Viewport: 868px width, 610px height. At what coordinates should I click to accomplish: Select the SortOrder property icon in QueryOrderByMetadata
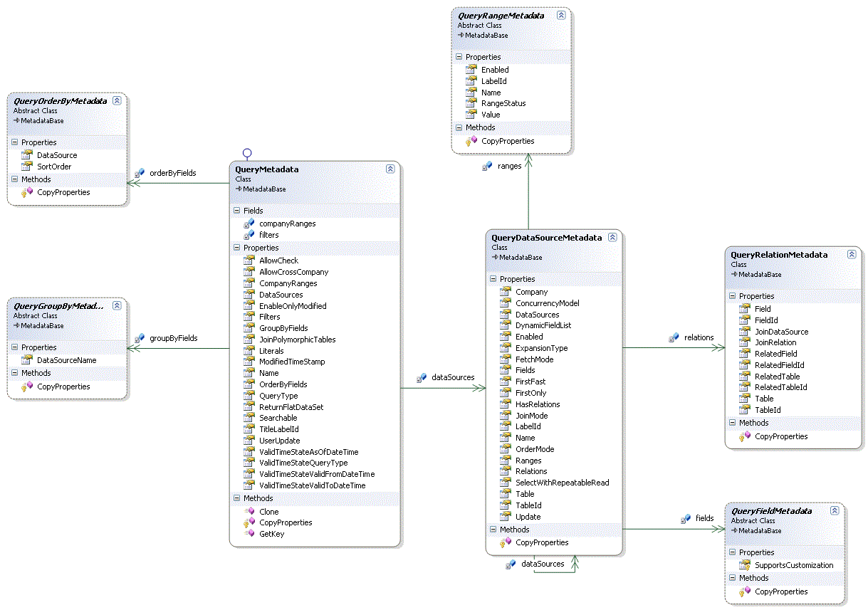(x=27, y=167)
